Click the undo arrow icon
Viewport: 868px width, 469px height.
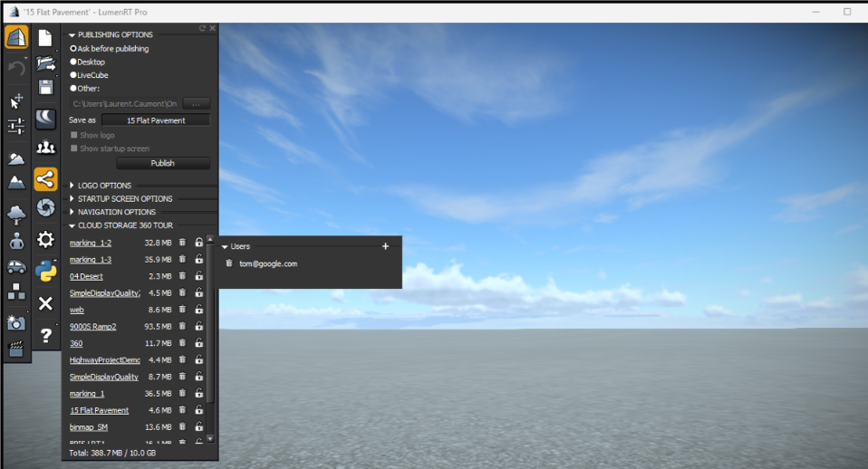pos(16,69)
